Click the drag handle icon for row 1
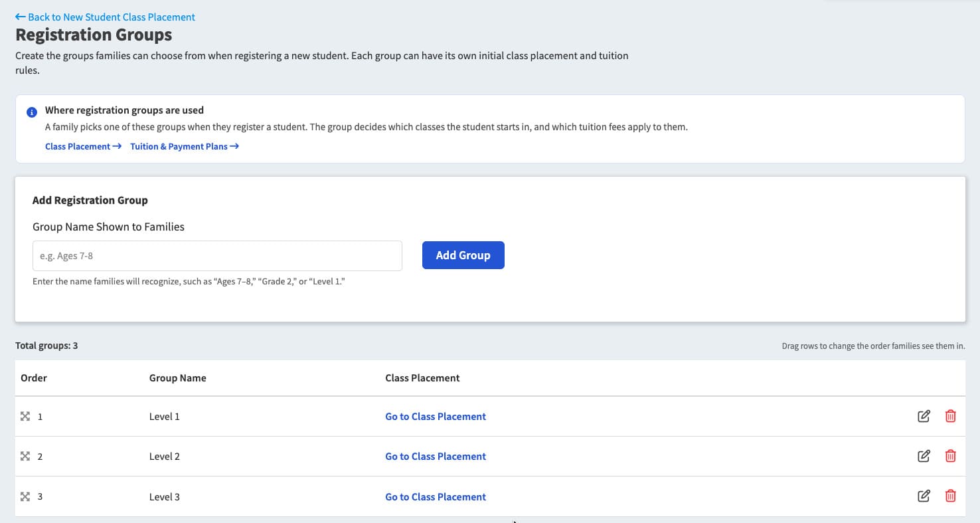 click(25, 416)
